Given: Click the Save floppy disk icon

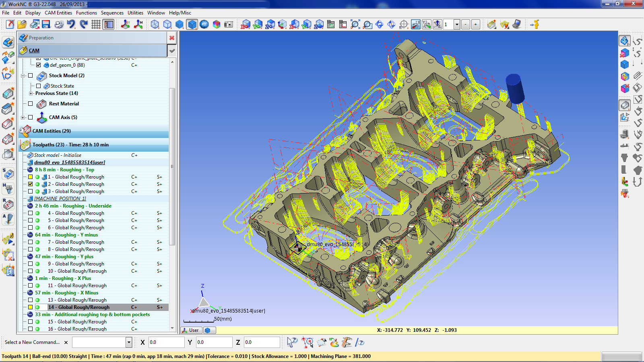Looking at the screenshot, I should [x=46, y=25].
